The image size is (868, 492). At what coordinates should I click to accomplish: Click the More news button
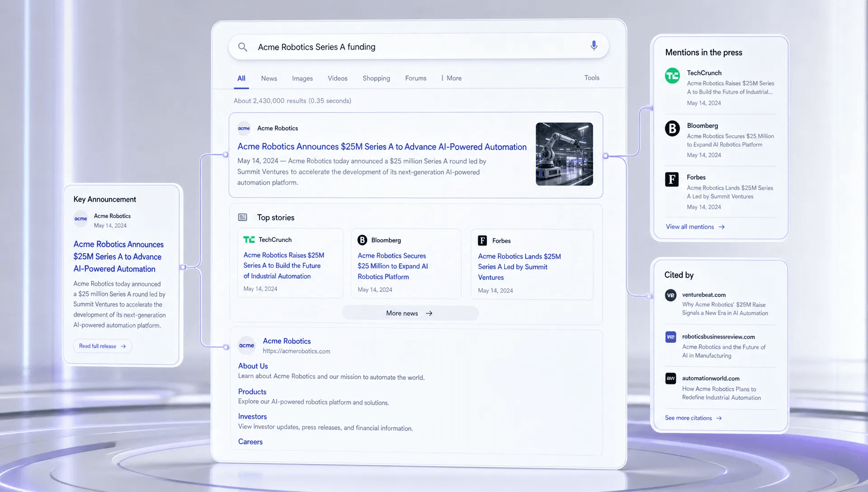pyautogui.click(x=410, y=313)
